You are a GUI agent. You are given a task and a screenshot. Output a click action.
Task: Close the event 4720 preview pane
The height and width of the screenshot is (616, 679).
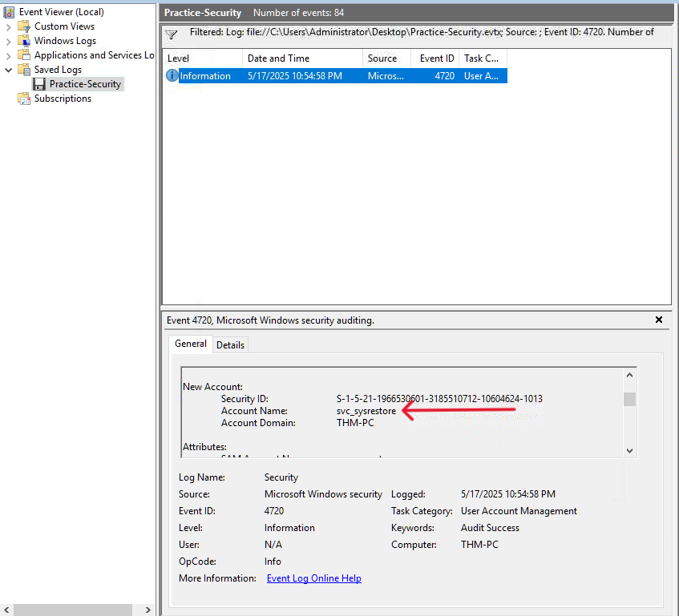pyautogui.click(x=659, y=320)
